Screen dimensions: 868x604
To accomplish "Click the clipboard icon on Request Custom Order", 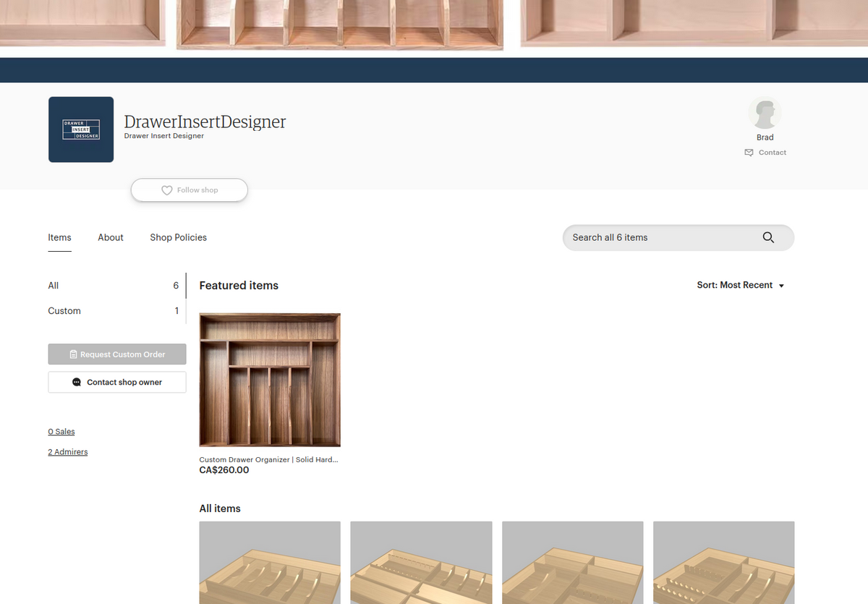I will 73,354.
